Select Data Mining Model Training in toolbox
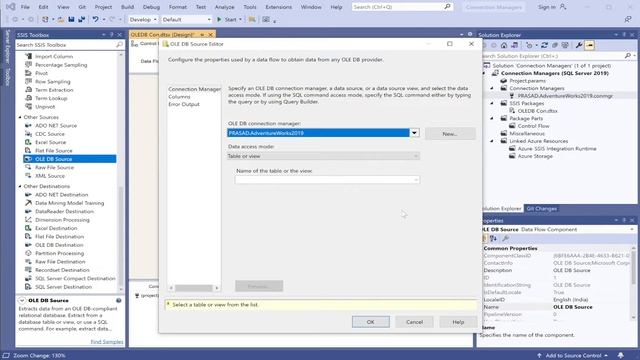This screenshot has width=640, height=360. pyautogui.click(x=69, y=203)
